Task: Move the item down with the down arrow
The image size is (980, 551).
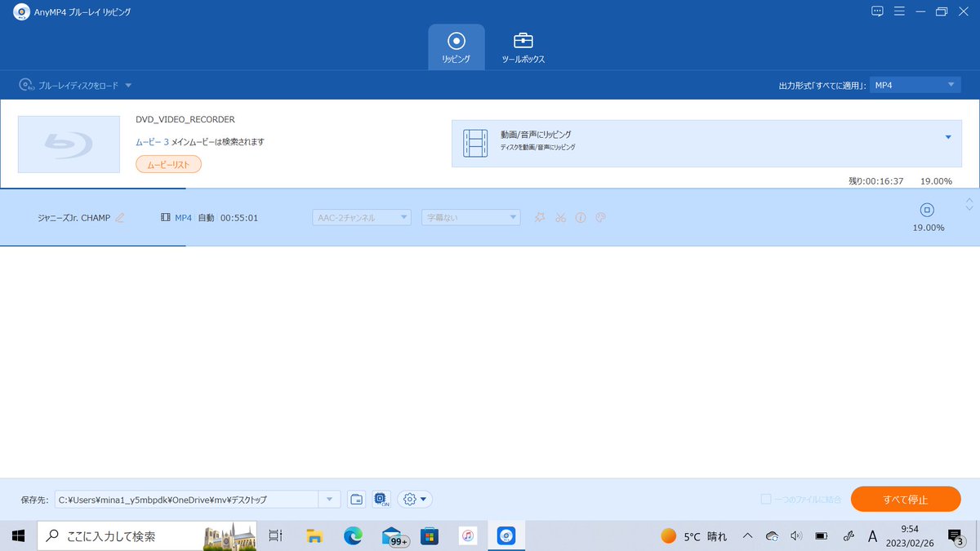Action: click(x=969, y=208)
